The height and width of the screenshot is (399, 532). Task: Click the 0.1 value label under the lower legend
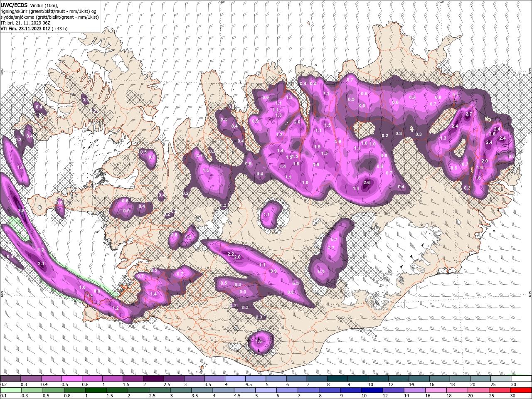pos(3,396)
